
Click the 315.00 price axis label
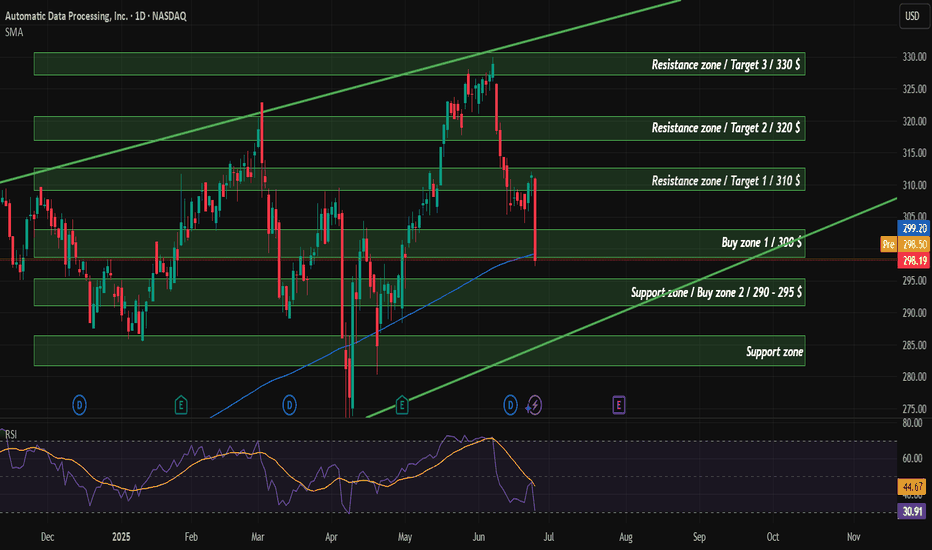pos(914,153)
